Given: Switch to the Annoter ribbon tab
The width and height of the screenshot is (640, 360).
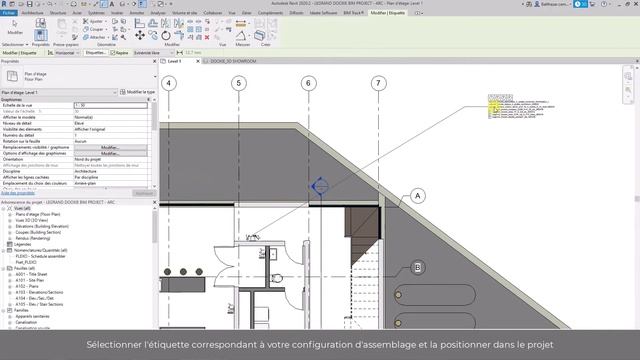Looking at the screenshot, I should point(137,13).
